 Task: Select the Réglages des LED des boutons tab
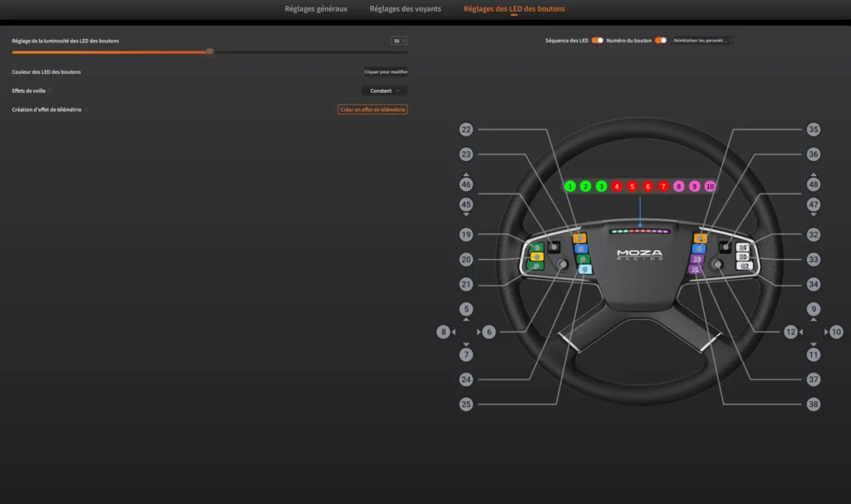click(514, 8)
